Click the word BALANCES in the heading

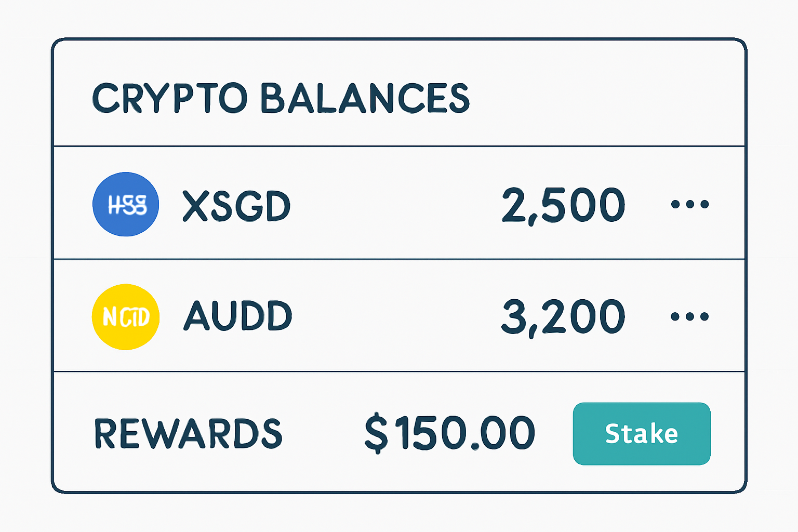click(x=365, y=98)
